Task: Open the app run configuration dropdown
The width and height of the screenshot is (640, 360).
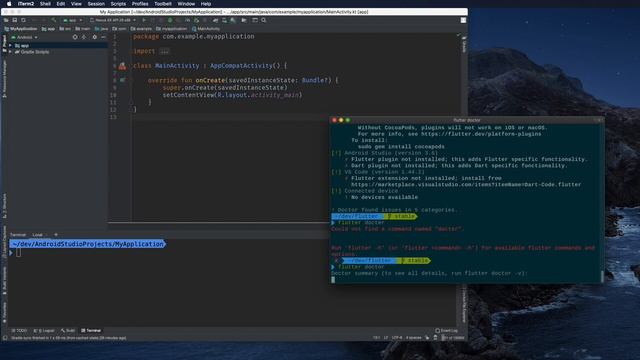Action: click(x=72, y=20)
